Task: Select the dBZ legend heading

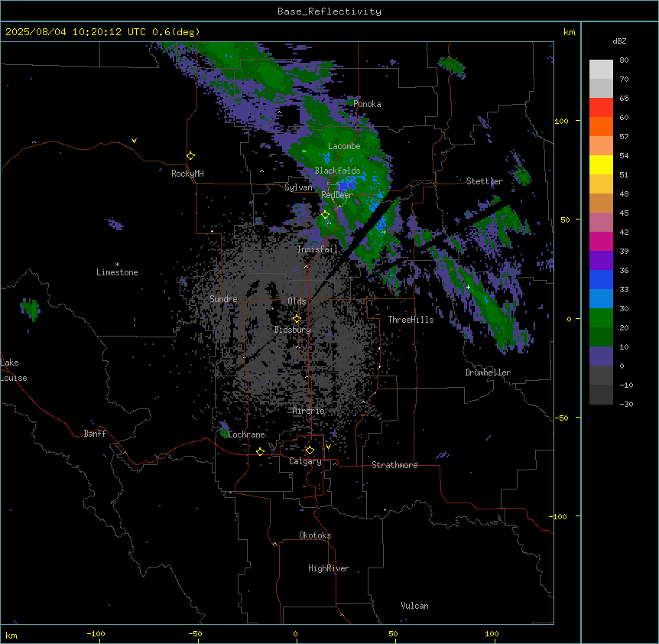Action: pos(619,41)
